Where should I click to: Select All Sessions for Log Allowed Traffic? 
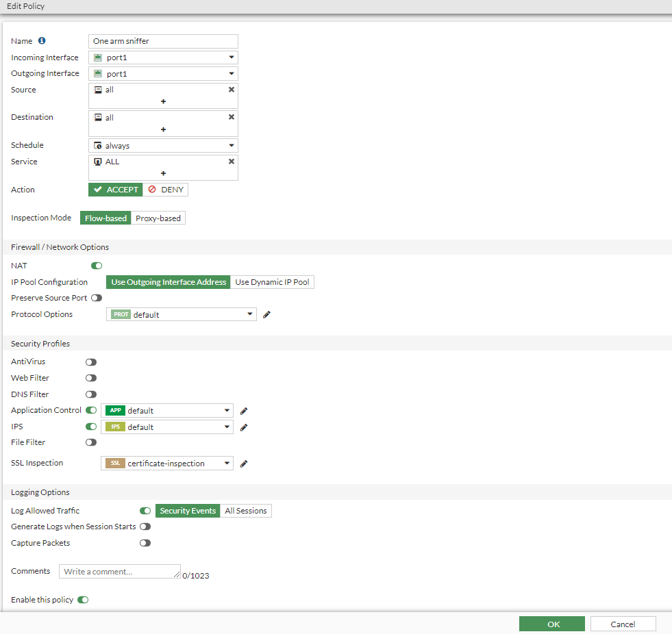[245, 510]
